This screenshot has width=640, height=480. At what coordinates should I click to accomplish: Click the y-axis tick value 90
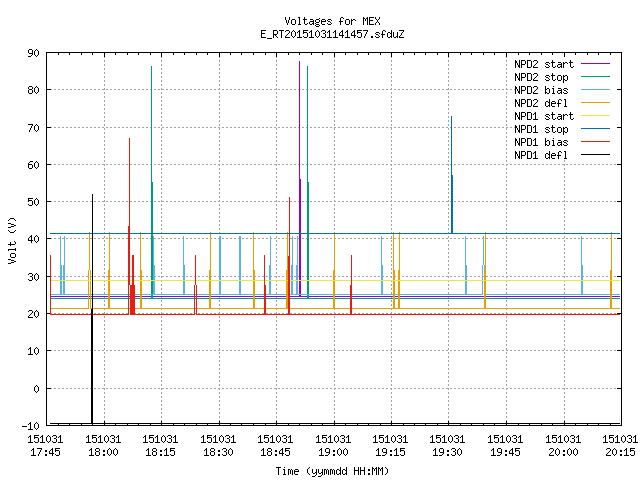(x=33, y=53)
